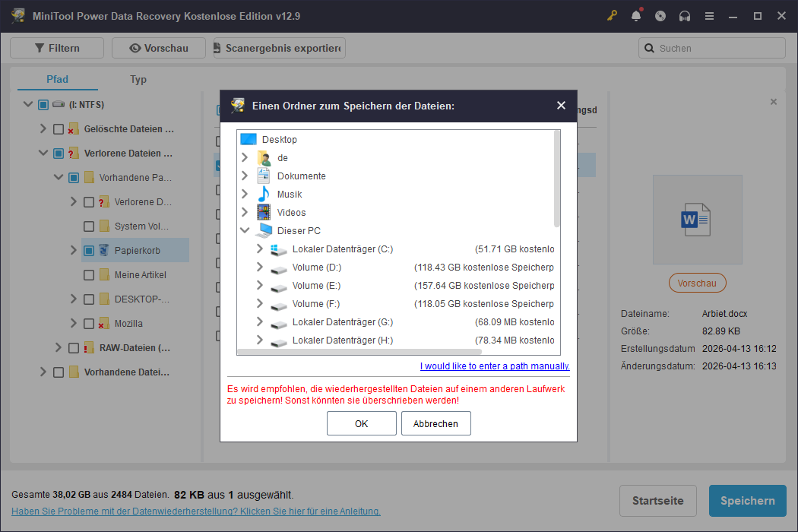
Task: Open the Datenwiederherstellung help link
Action: (196, 511)
